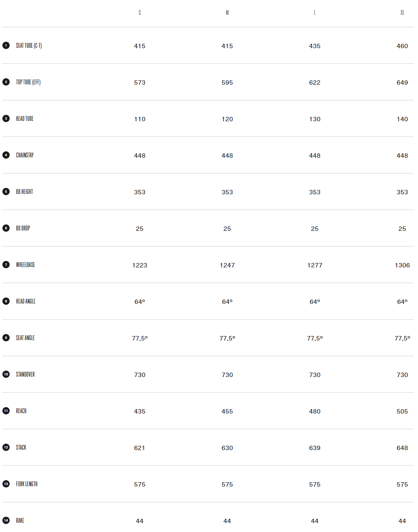Image resolution: width=418 pixels, height=532 pixels.
Task: Select the S size column header
Action: pyautogui.click(x=140, y=13)
